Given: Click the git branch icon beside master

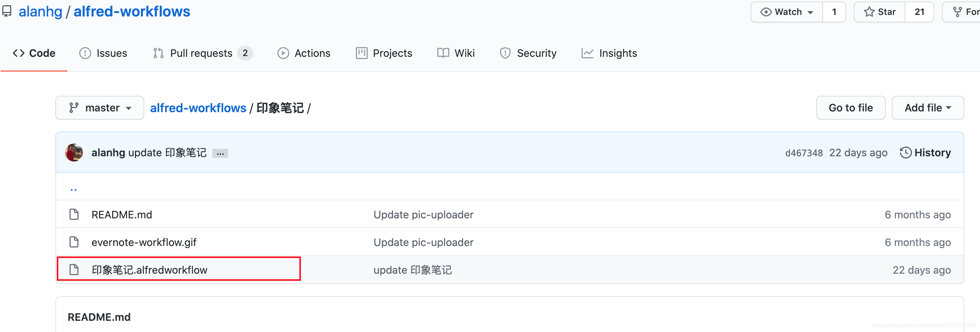Looking at the screenshot, I should pyautogui.click(x=74, y=108).
